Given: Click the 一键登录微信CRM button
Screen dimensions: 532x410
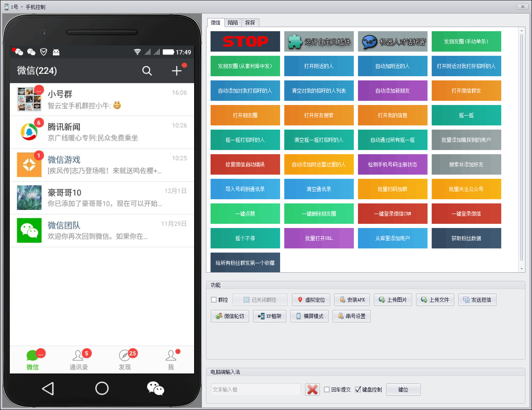Looking at the screenshot, I should pos(393,214).
